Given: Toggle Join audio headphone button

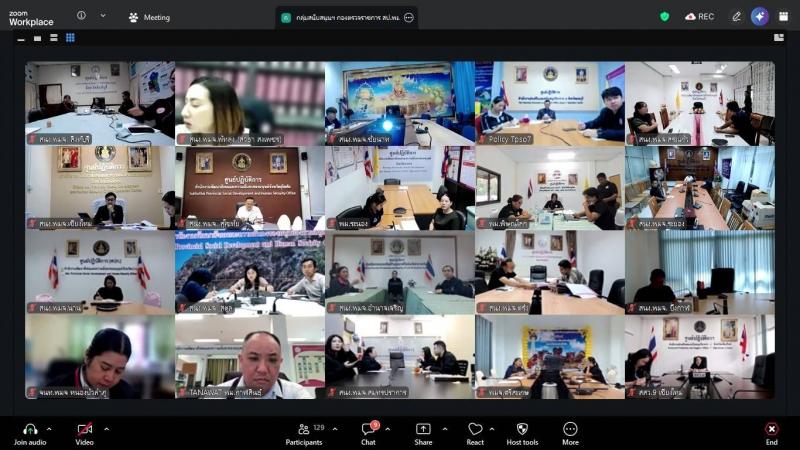Looking at the screenshot, I should pos(30,429).
